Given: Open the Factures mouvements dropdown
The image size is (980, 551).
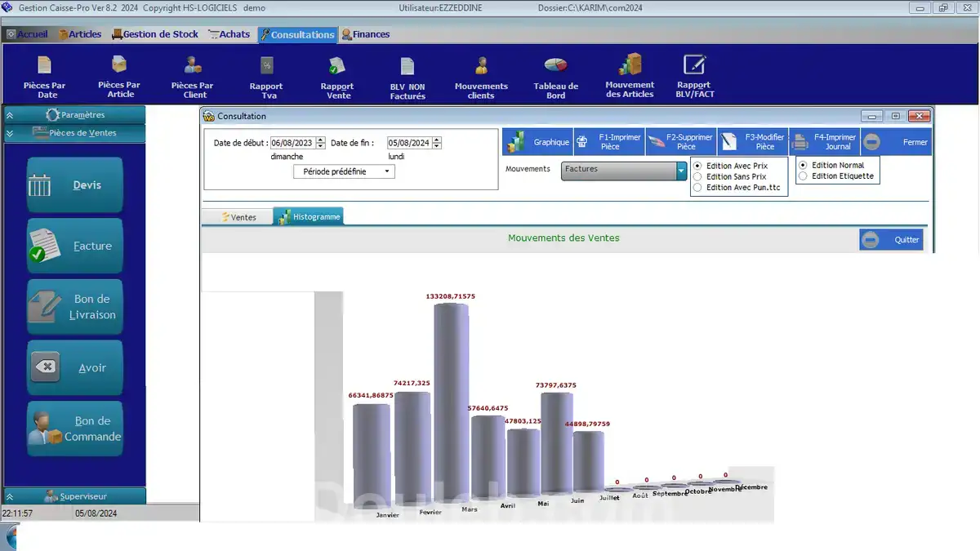Looking at the screenshot, I should [x=680, y=170].
